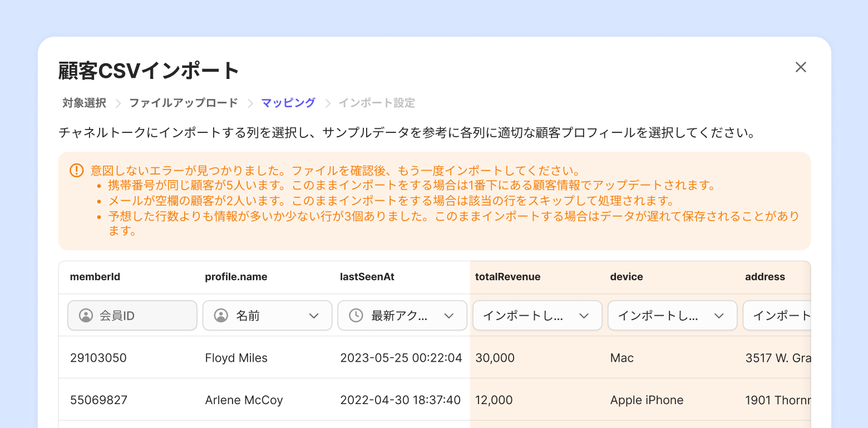Screen dimensions: 868x428
Task: Click breadcrumb chevron after 対象選択
Action: (118, 103)
